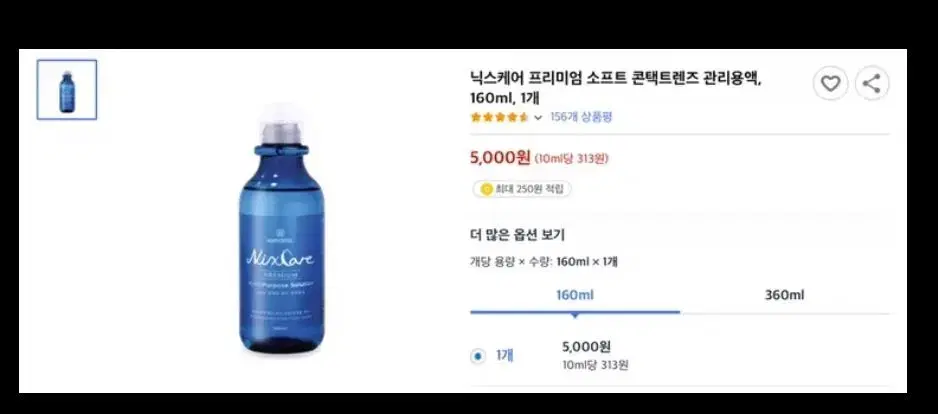Click the 10ml당 313원 text by main price
Image resolution: width=938 pixels, height=414 pixels.
(571, 159)
